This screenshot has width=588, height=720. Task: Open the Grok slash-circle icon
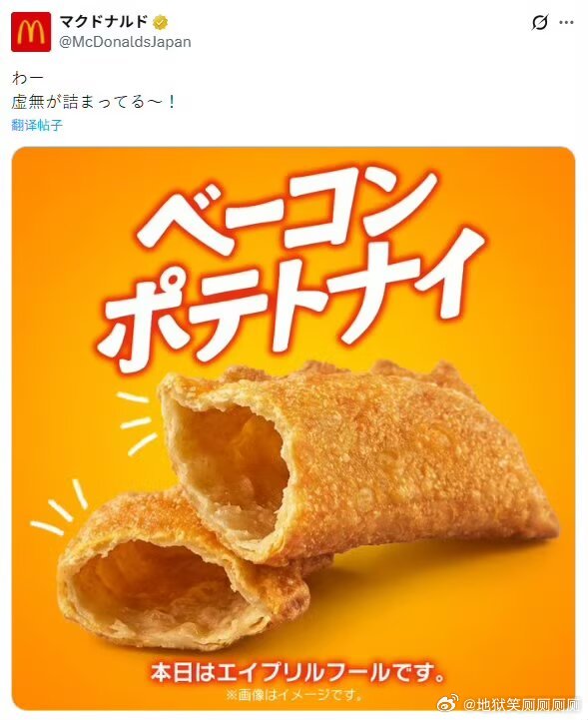(x=540, y=22)
